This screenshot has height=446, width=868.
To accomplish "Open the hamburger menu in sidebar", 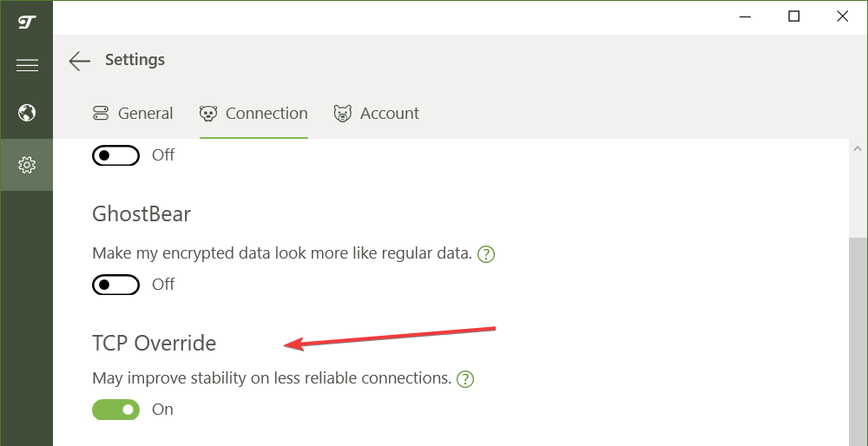I will point(27,65).
